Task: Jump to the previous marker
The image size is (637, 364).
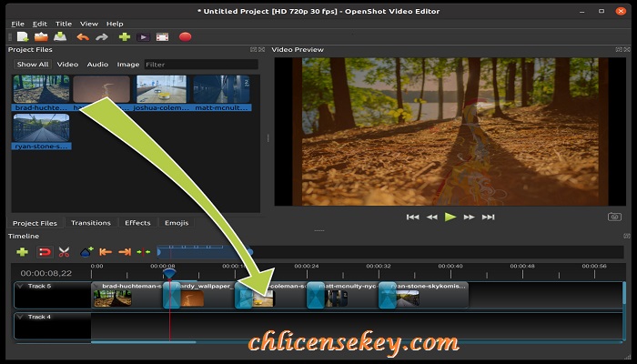Action: point(106,252)
